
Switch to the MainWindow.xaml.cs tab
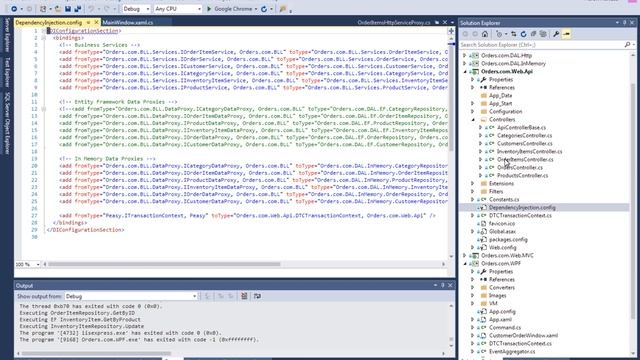click(128, 22)
